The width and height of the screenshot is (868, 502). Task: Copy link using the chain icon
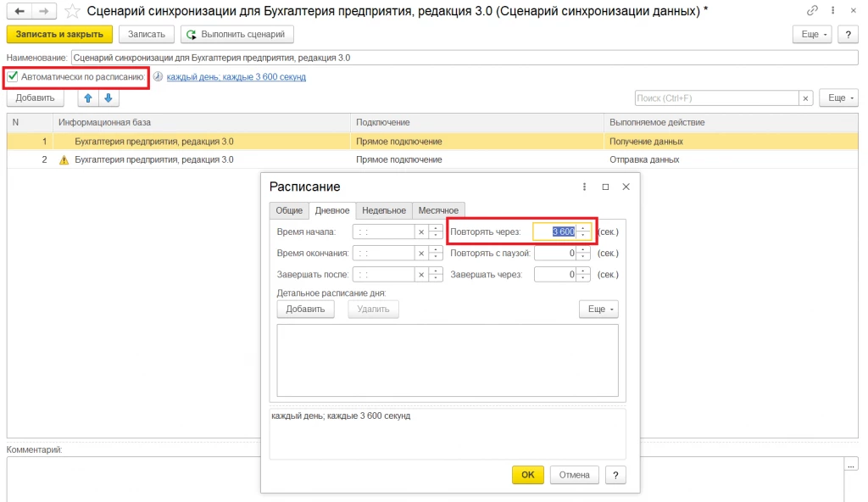point(812,10)
